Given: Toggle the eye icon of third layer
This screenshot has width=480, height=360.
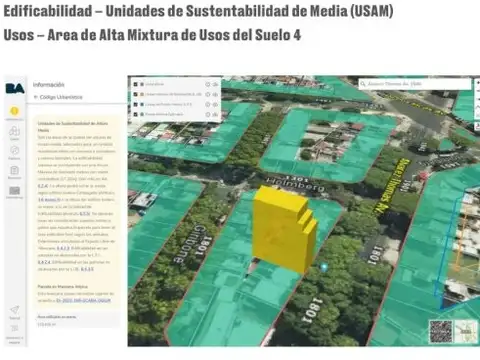Looking at the screenshot, I should click(x=215, y=104).
